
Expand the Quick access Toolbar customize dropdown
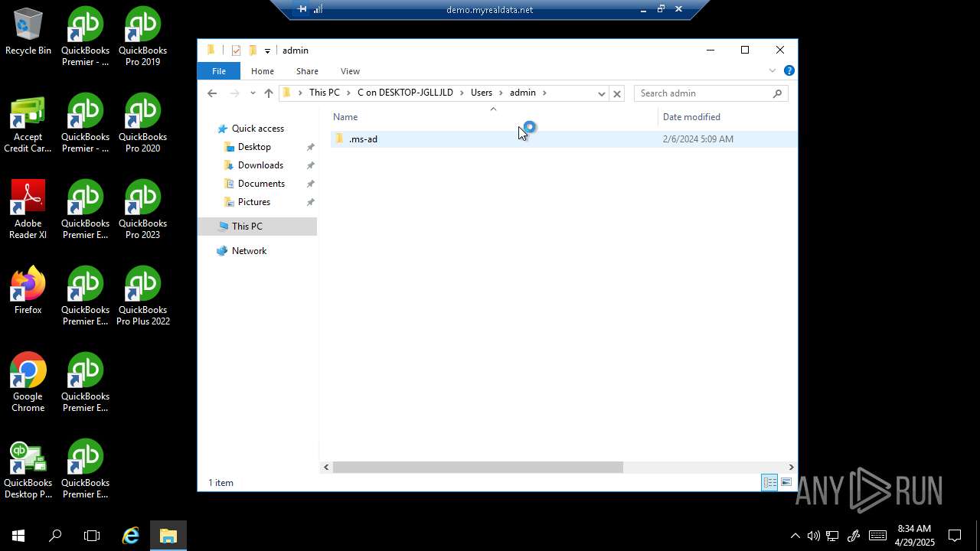267,51
